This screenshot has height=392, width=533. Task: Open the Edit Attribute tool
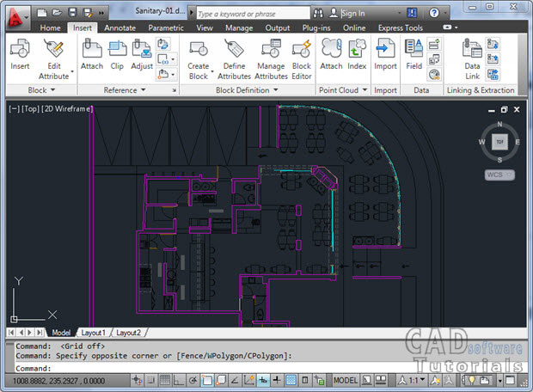coord(53,59)
